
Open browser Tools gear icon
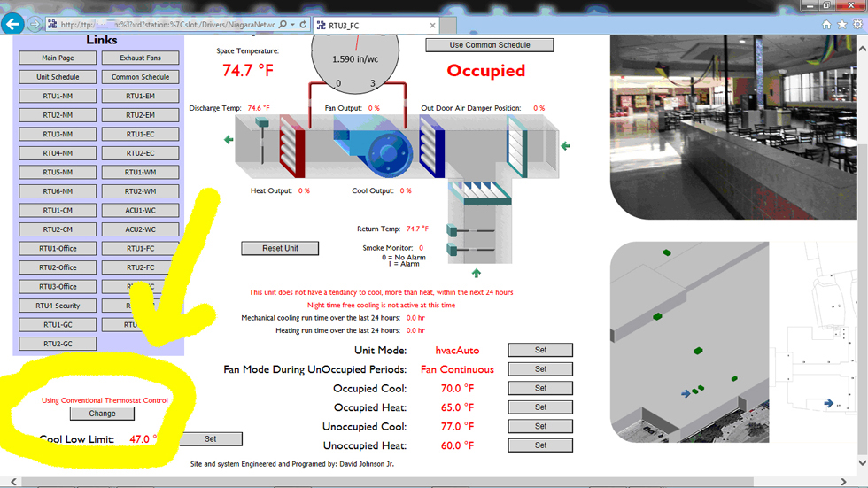[857, 24]
